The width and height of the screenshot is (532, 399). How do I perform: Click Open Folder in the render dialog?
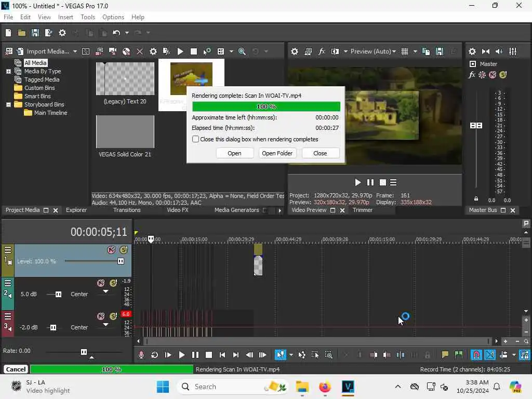(x=277, y=153)
